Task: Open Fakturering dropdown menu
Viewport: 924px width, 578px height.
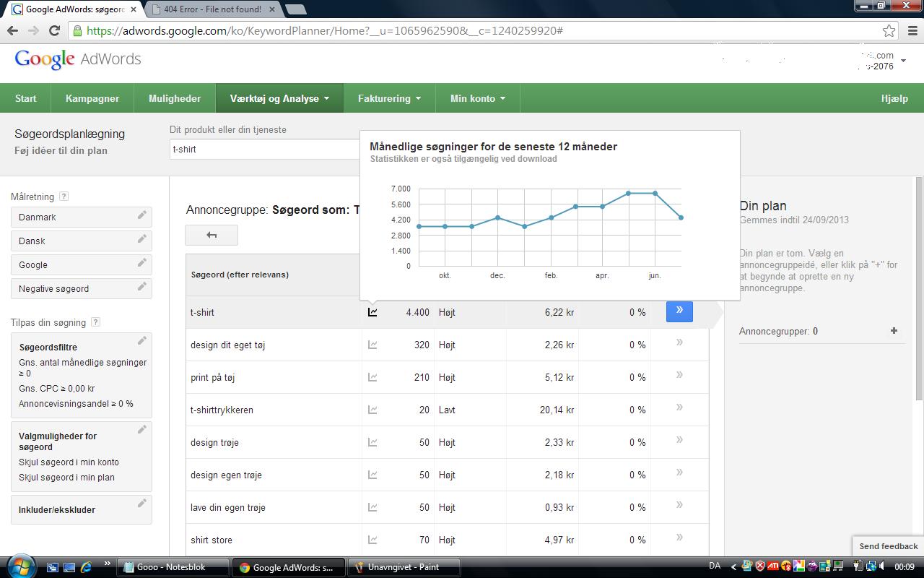Action: [389, 98]
